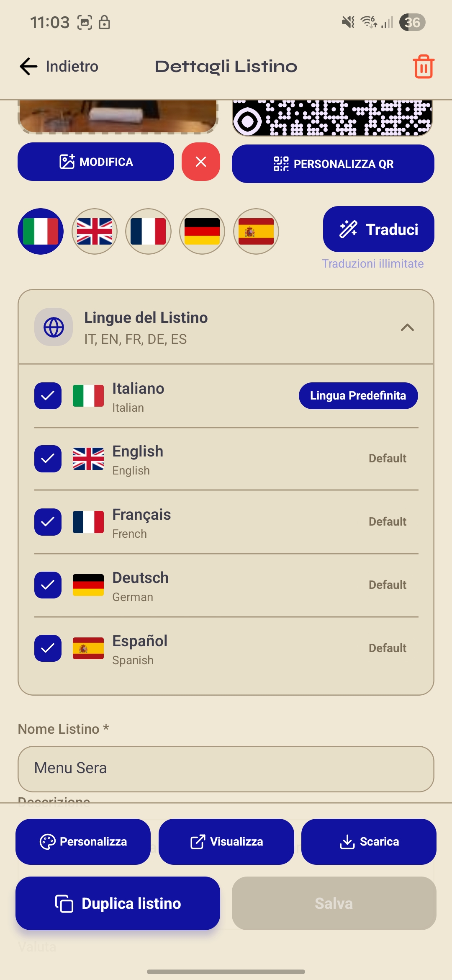Open the Default dropdown for English
Viewport: 452px width, 980px height.
pos(387,458)
